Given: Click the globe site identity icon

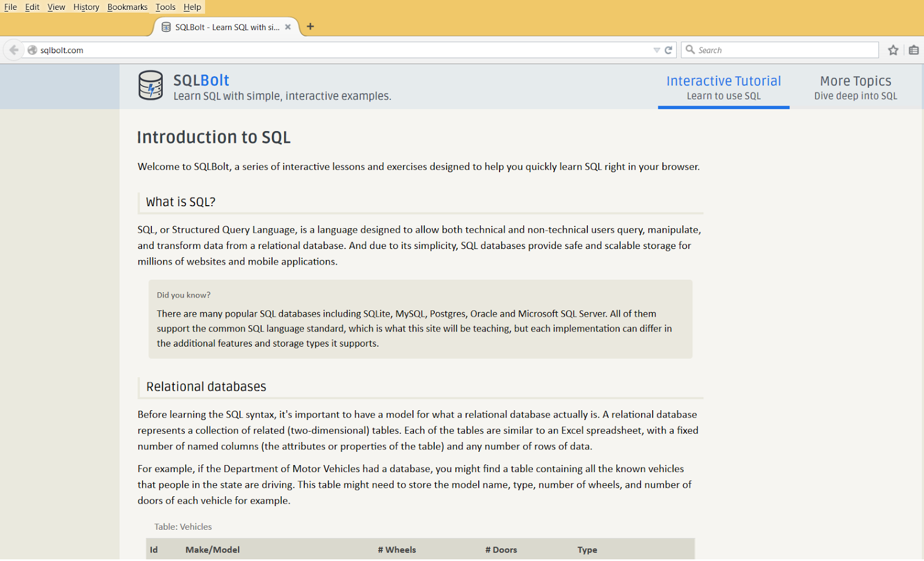Looking at the screenshot, I should 32,50.
